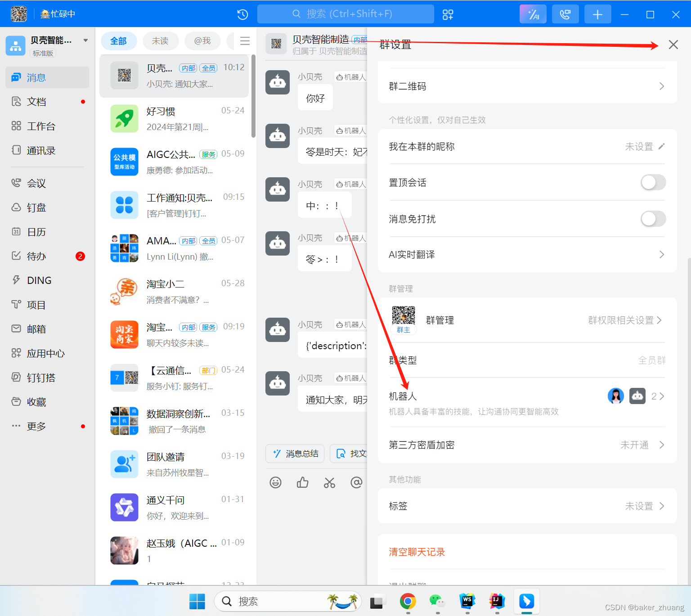Open the conversation list hamburger menu
The width and height of the screenshot is (691, 616).
pyautogui.click(x=245, y=41)
